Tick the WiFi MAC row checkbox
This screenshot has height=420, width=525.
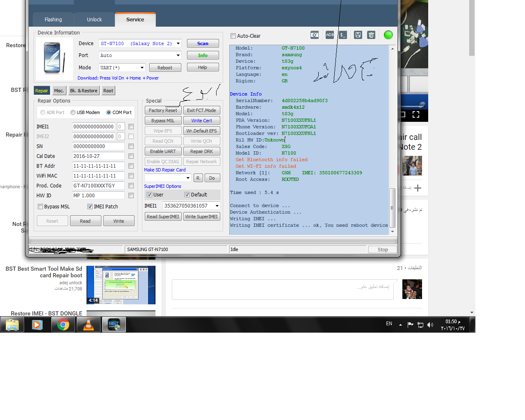coord(131,176)
